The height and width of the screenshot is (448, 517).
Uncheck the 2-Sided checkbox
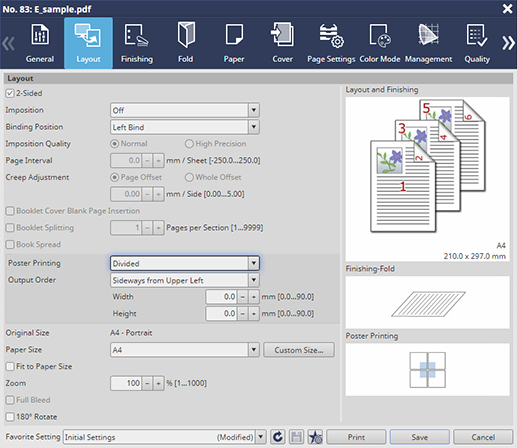point(10,93)
